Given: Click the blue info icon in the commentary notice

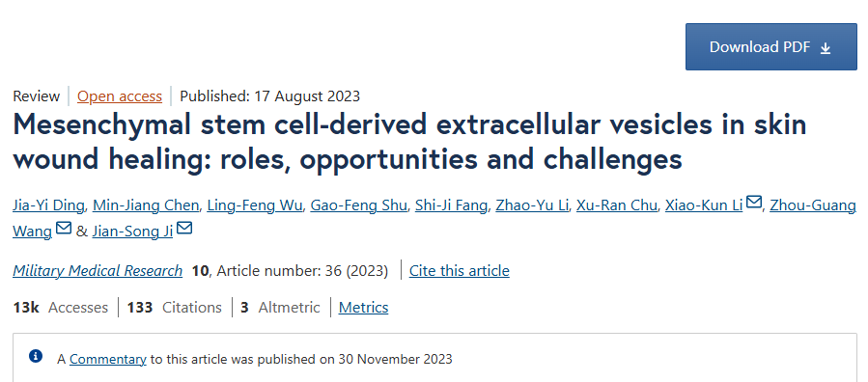Looking at the screenshot, I should pos(36,356).
